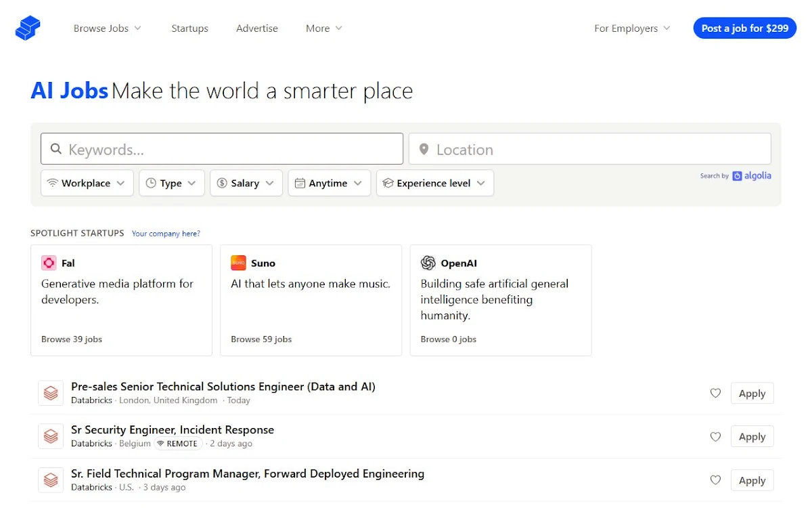Click the REMOTE tag on Belgium job

coord(178,444)
